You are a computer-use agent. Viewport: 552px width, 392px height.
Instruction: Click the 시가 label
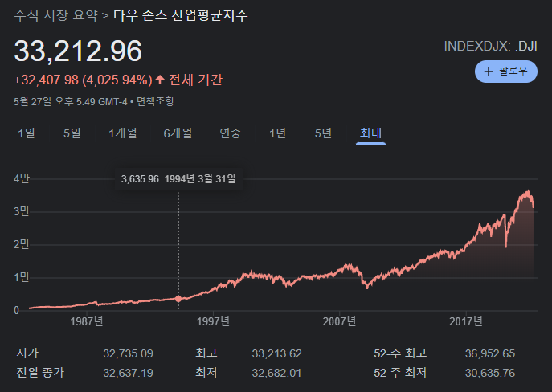click(27, 353)
